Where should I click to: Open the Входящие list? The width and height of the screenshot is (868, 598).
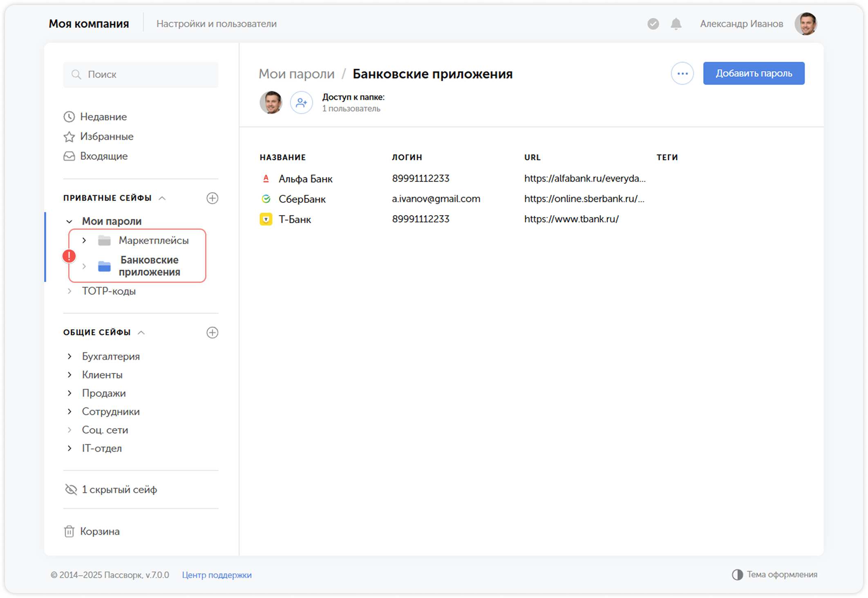click(104, 156)
